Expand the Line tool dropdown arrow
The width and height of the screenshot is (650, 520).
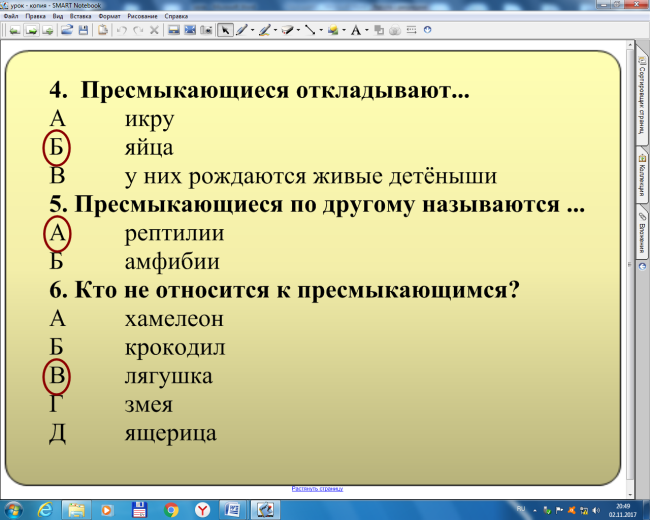(x=322, y=30)
